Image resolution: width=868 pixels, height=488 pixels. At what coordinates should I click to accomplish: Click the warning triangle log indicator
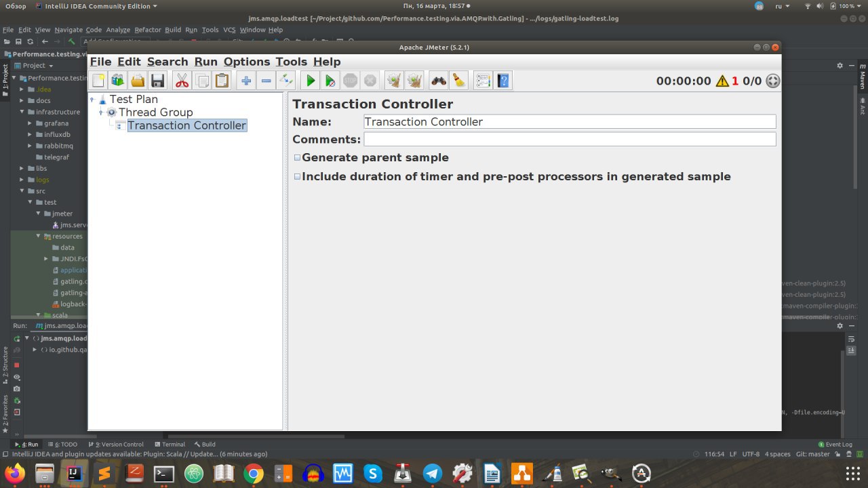[x=722, y=81]
